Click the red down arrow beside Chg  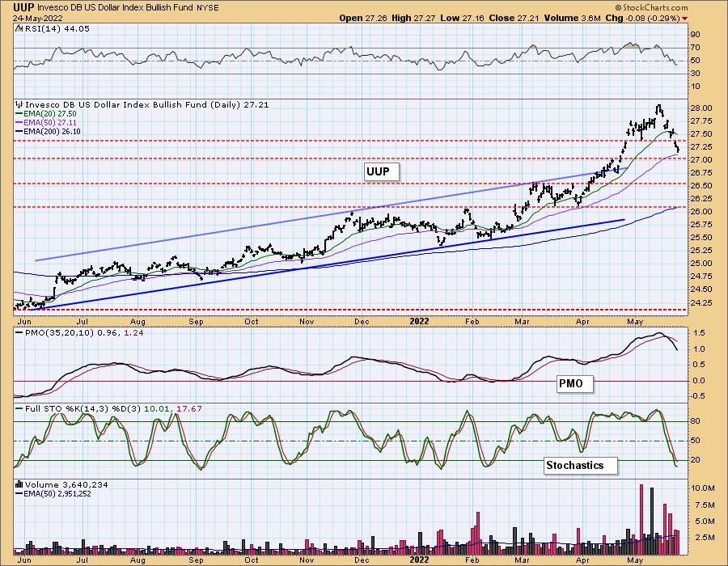coord(685,19)
